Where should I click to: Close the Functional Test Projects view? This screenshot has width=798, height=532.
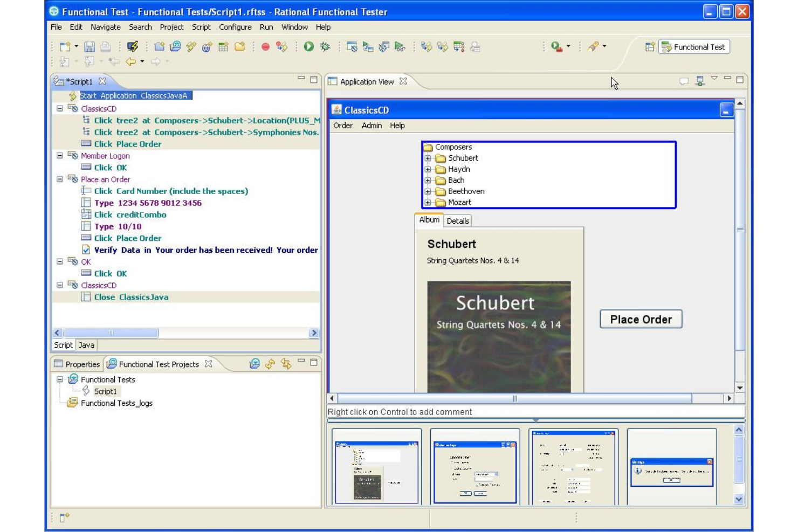coord(208,364)
